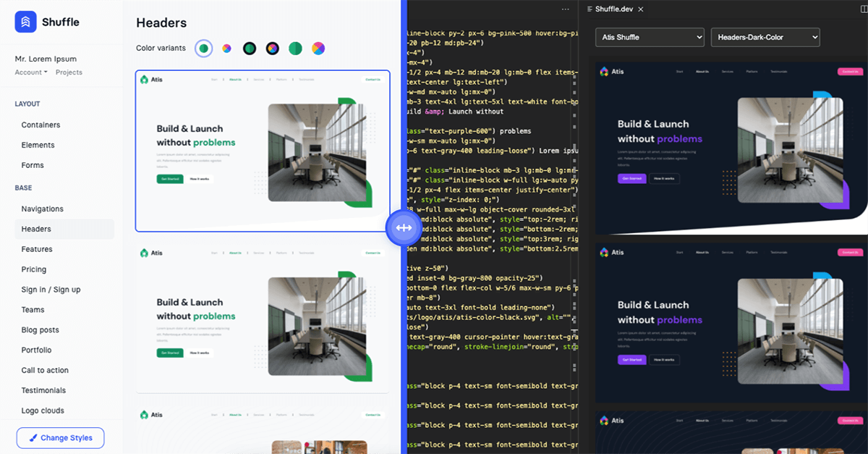This screenshot has width=868, height=454.
Task: Click the Shuffle logo icon top-left
Action: (x=25, y=22)
